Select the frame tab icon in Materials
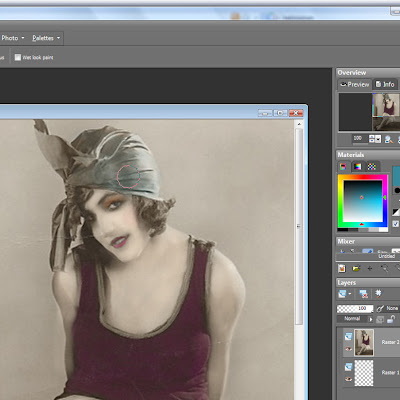 coord(343,166)
